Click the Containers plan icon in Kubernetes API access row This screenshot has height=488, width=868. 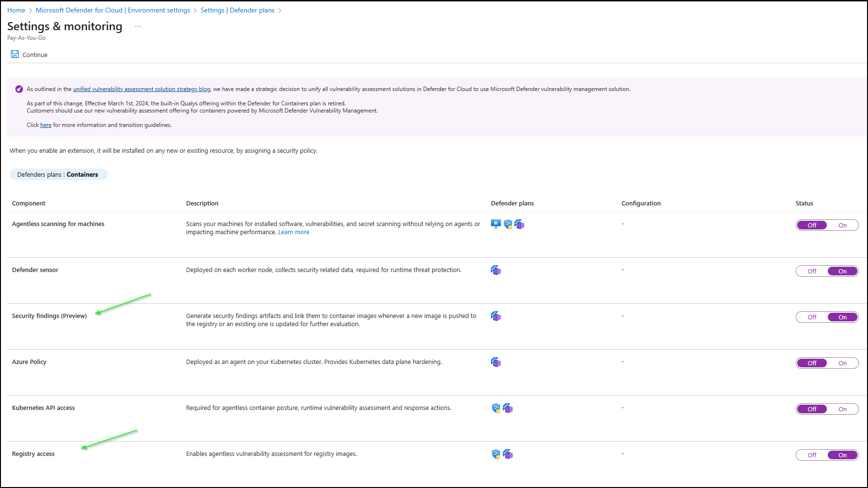[508, 408]
